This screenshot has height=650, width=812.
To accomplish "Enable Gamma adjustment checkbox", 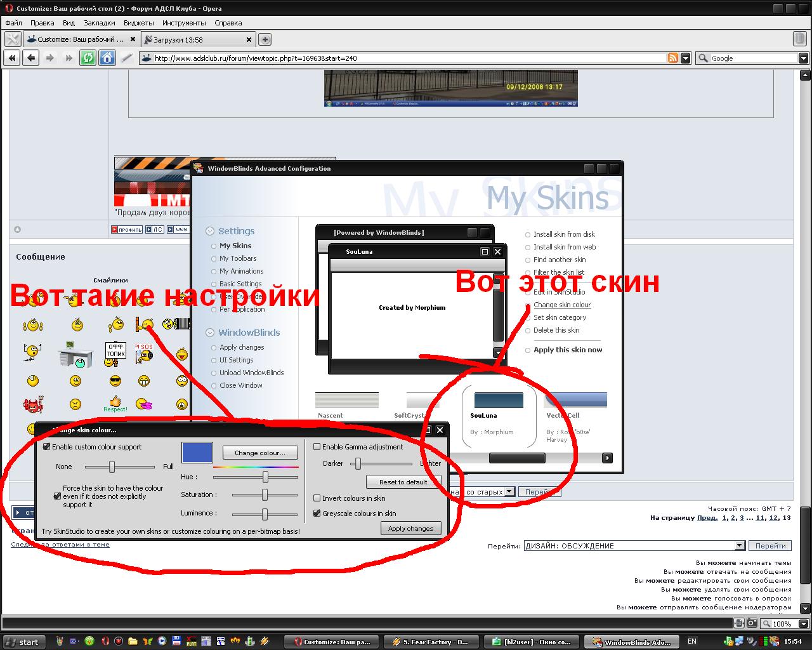I will (x=317, y=447).
